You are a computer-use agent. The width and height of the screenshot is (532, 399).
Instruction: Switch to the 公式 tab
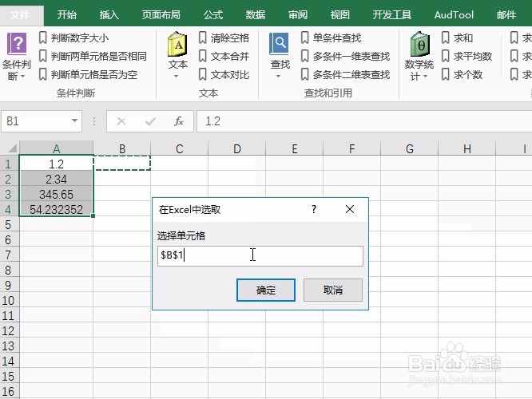click(213, 14)
